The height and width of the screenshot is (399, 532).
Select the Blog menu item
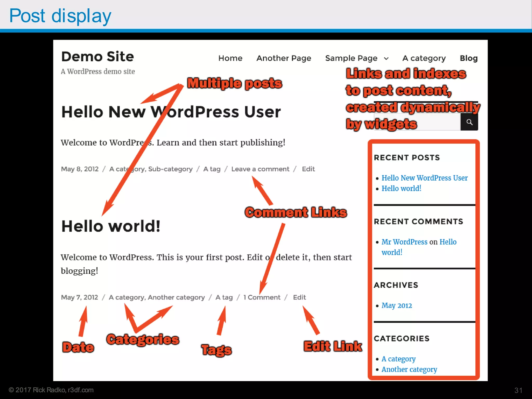coord(469,58)
